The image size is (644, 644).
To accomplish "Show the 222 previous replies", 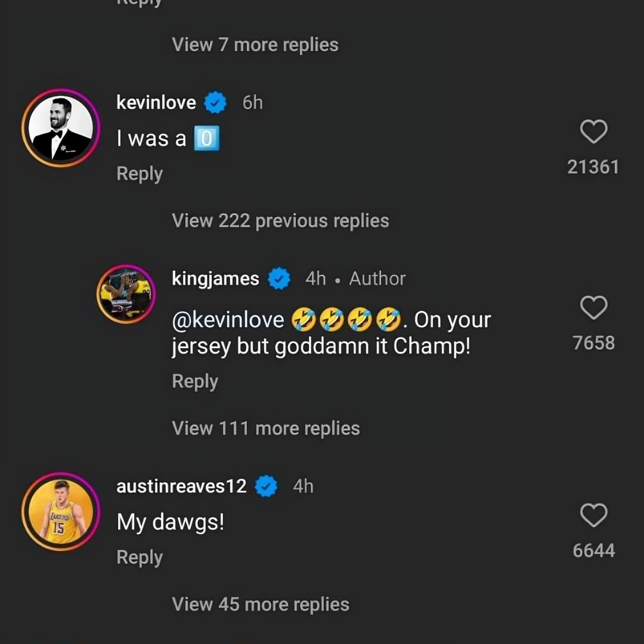I will pyautogui.click(x=280, y=221).
